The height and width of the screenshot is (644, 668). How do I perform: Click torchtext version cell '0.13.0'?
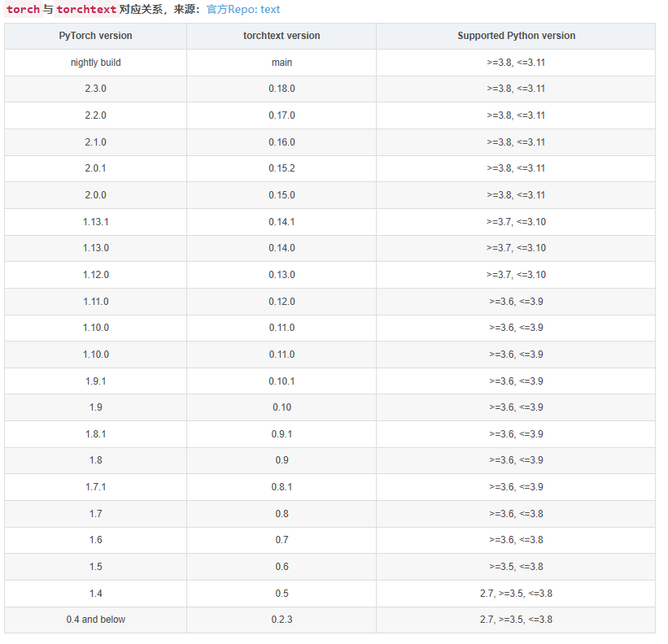coord(282,275)
